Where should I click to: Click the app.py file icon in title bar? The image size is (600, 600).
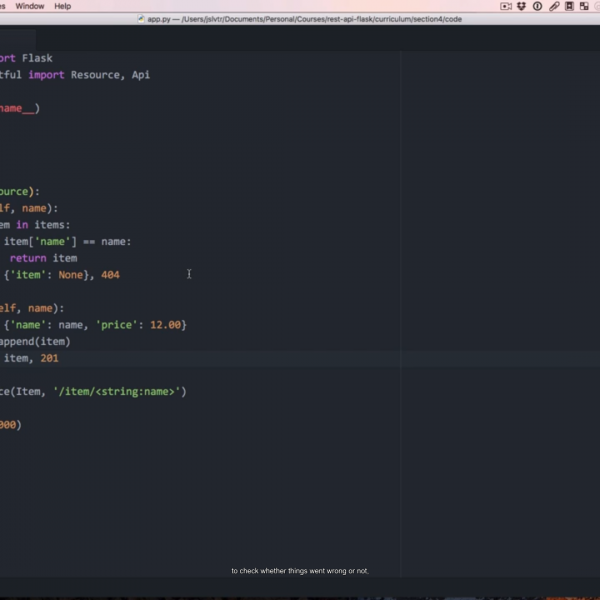coord(141,19)
